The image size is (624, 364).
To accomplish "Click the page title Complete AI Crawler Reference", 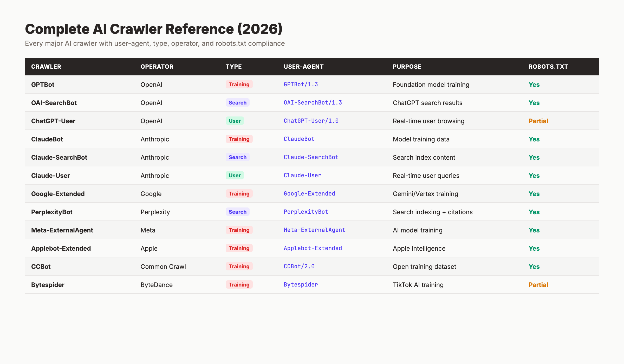I will point(153,29).
